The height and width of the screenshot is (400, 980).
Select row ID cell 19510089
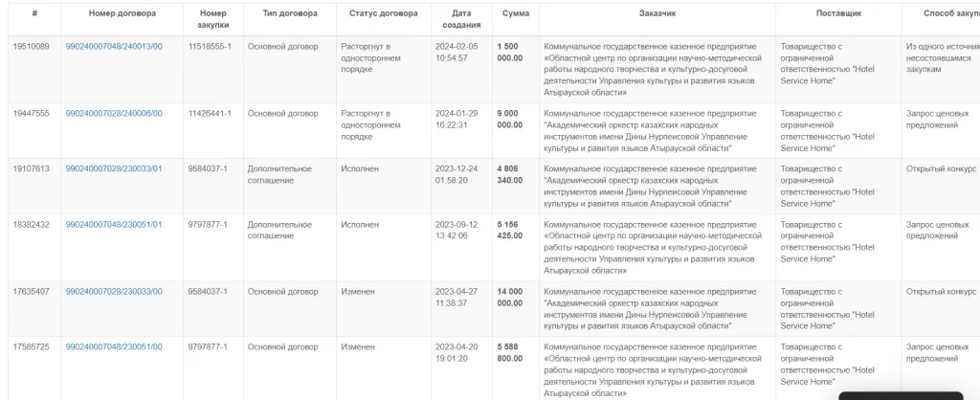[31, 46]
